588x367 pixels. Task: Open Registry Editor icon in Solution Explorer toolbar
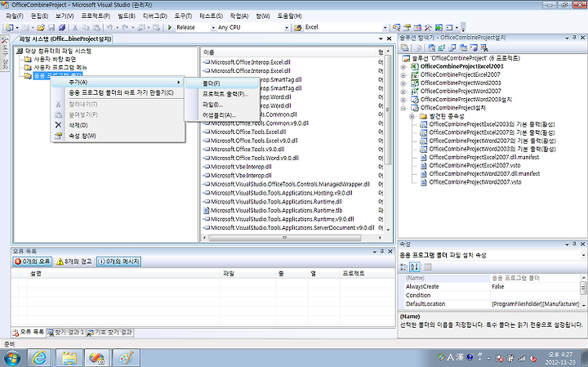pos(441,47)
